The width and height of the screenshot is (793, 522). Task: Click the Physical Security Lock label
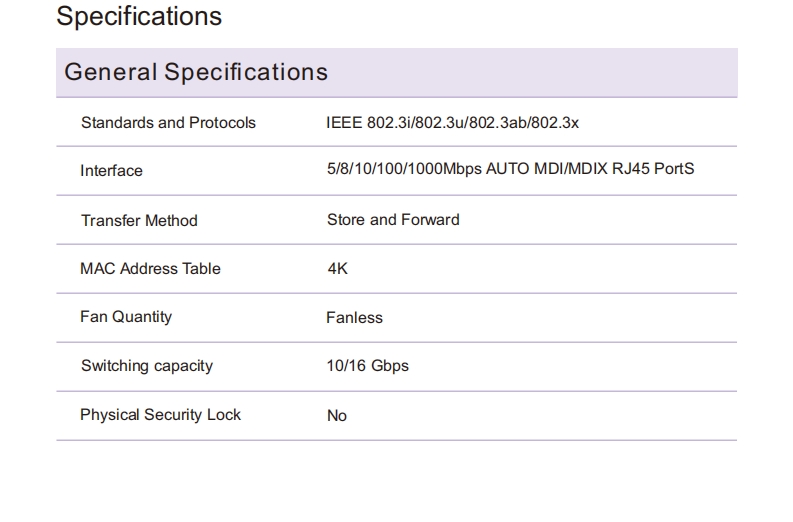[160, 415]
